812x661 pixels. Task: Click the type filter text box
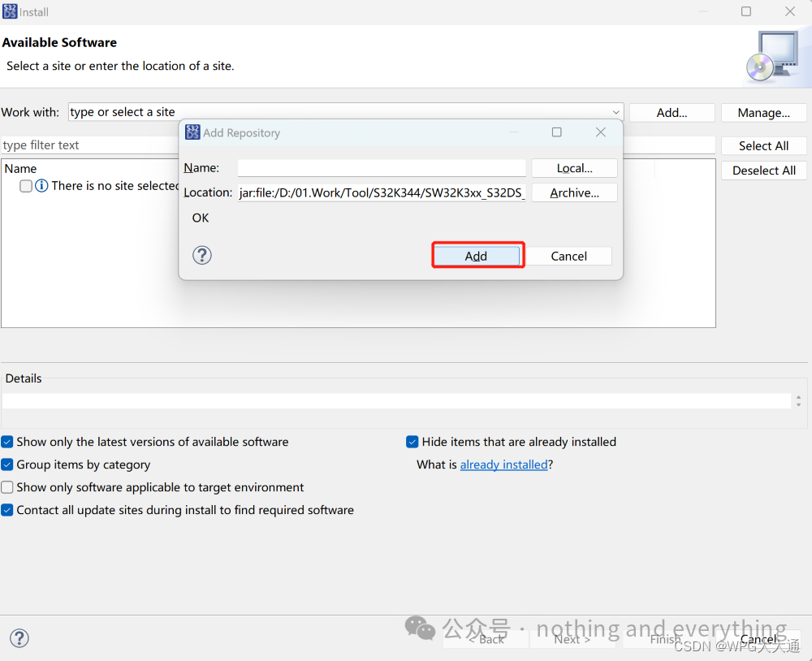(x=90, y=145)
